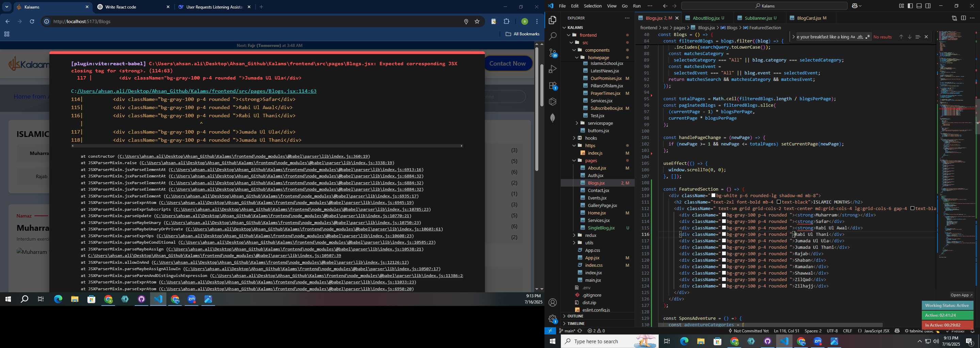
Task: Go to next match in find widget
Action: [910, 37]
